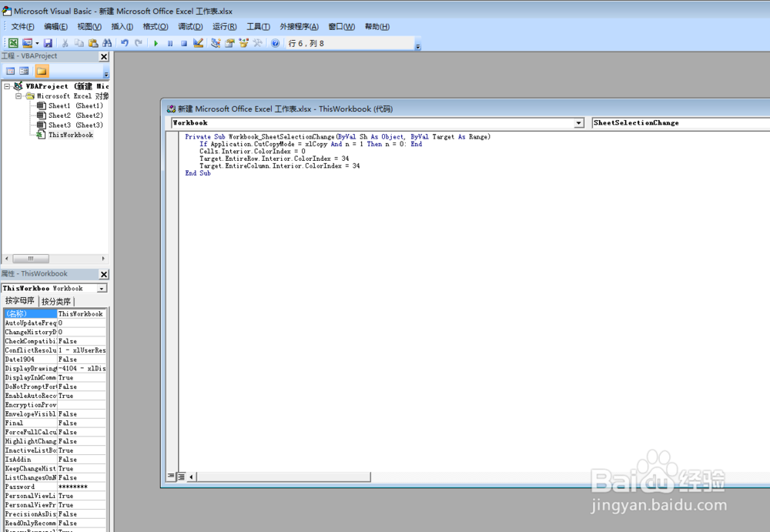
Task: Click the Cut scissors icon
Action: tap(65, 43)
